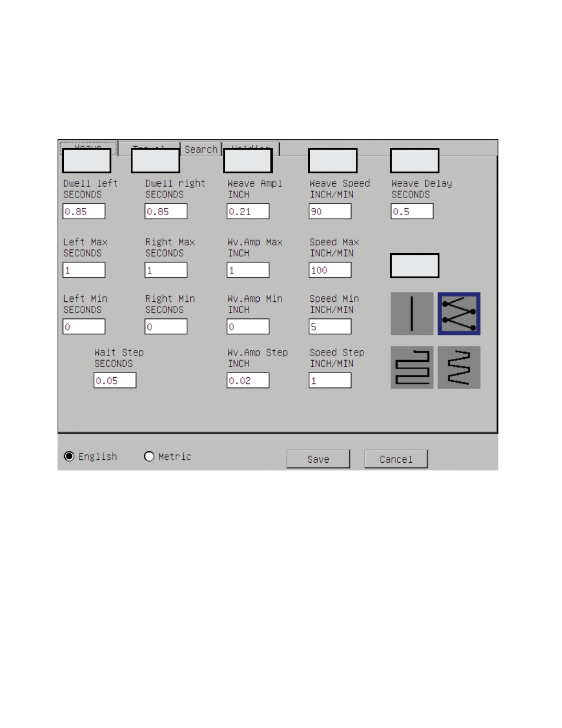The width and height of the screenshot is (562, 728).
Task: Edit the Wv.Amp Step inch field
Action: [248, 380]
